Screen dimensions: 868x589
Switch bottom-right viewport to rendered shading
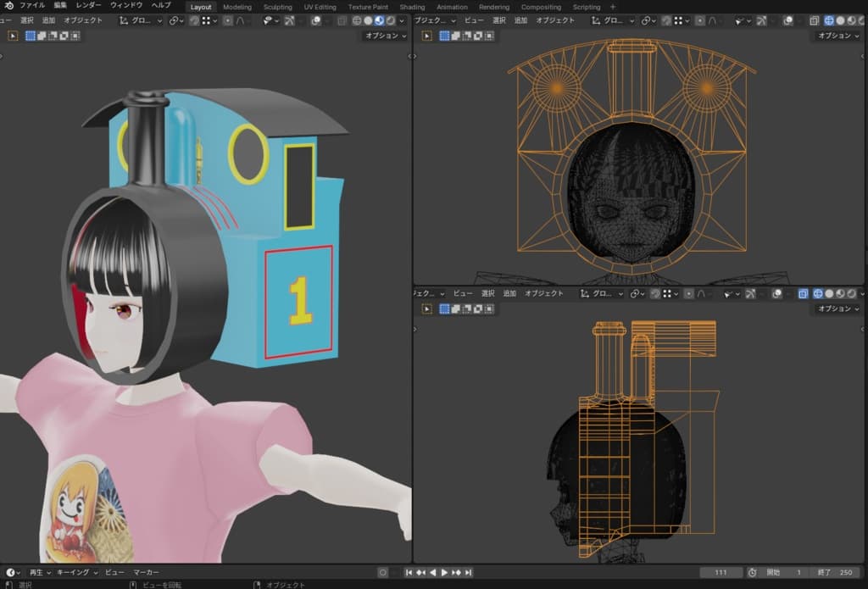(851, 294)
